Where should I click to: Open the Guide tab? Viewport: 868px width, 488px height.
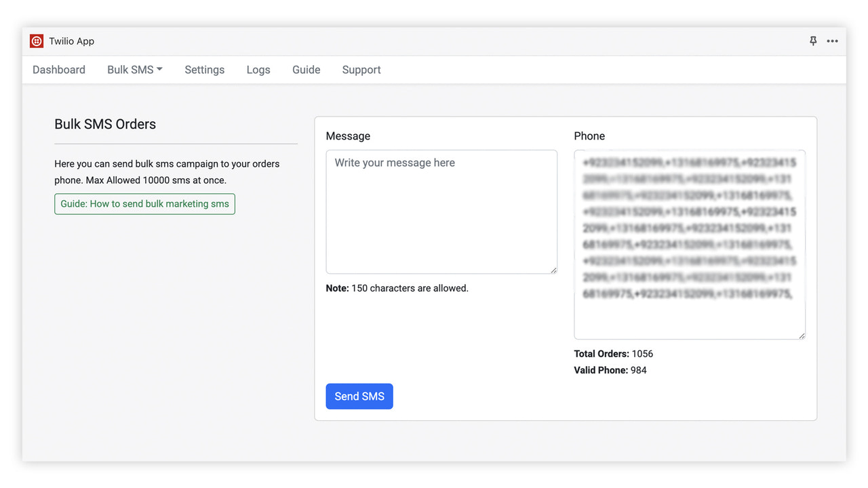pos(307,70)
